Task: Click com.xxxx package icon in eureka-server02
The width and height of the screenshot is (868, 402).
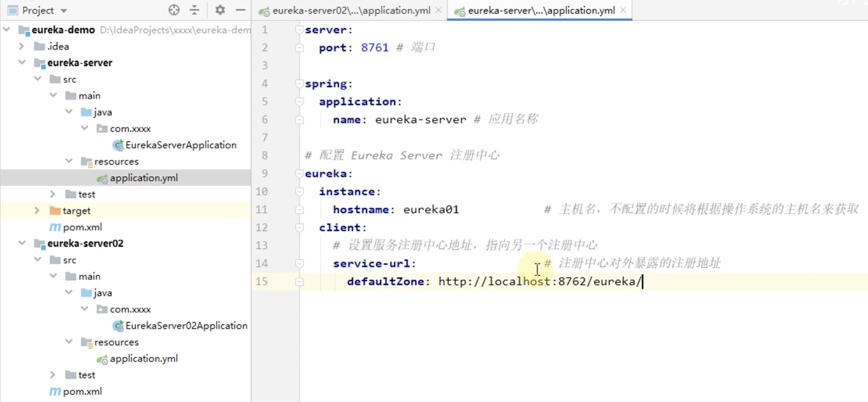Action: [102, 309]
